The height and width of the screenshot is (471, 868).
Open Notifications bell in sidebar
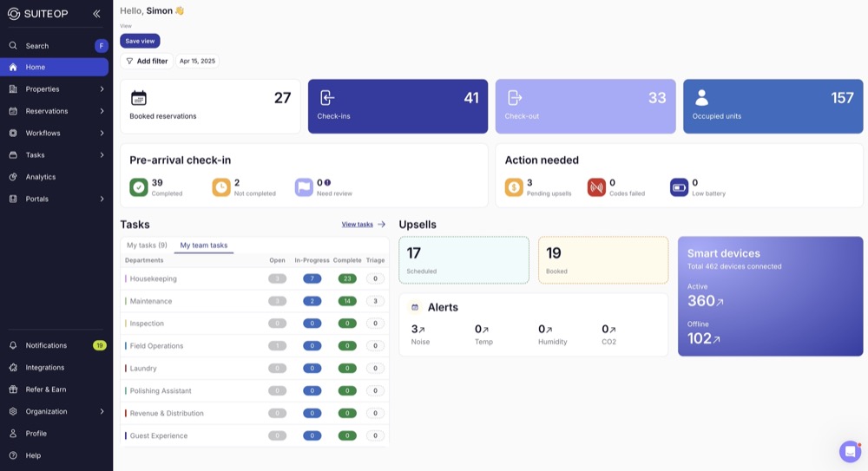point(13,345)
